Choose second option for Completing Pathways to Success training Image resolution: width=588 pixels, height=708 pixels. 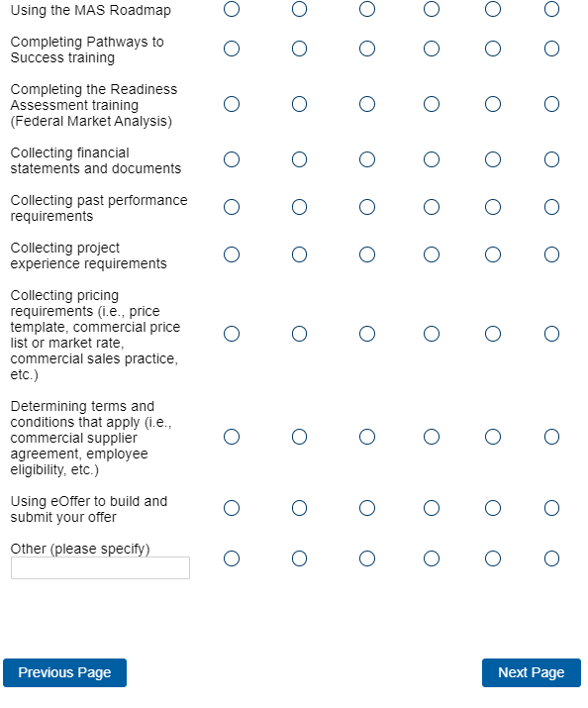[x=299, y=49]
